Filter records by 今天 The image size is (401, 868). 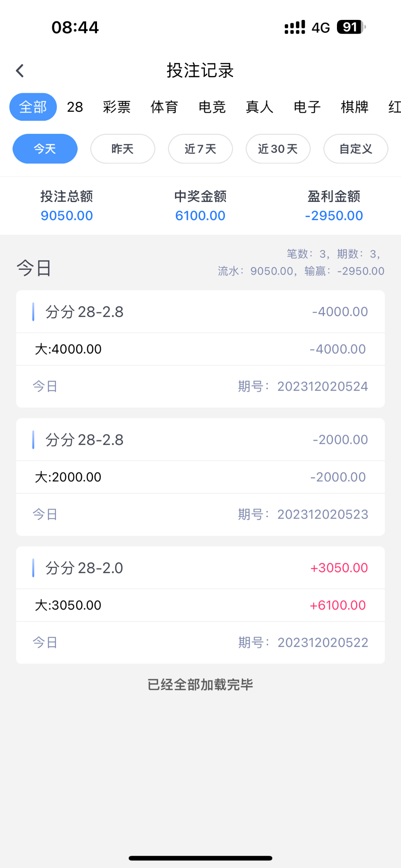point(45,149)
